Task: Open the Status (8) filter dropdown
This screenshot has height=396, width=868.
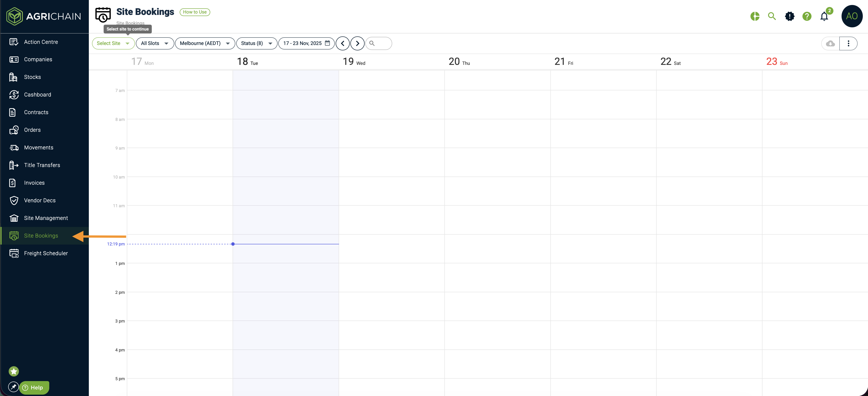Action: point(256,43)
